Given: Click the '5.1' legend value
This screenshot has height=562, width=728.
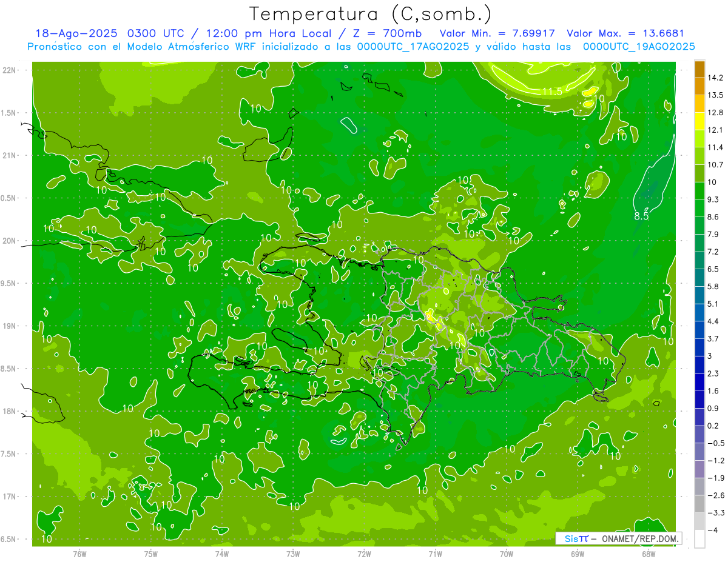Looking at the screenshot, I should click(x=713, y=304).
